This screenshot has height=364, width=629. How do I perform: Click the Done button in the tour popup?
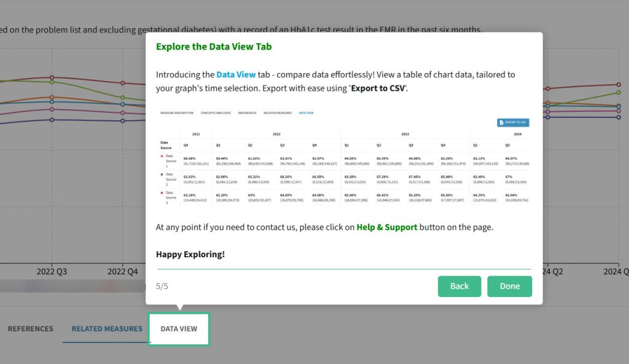(x=509, y=286)
